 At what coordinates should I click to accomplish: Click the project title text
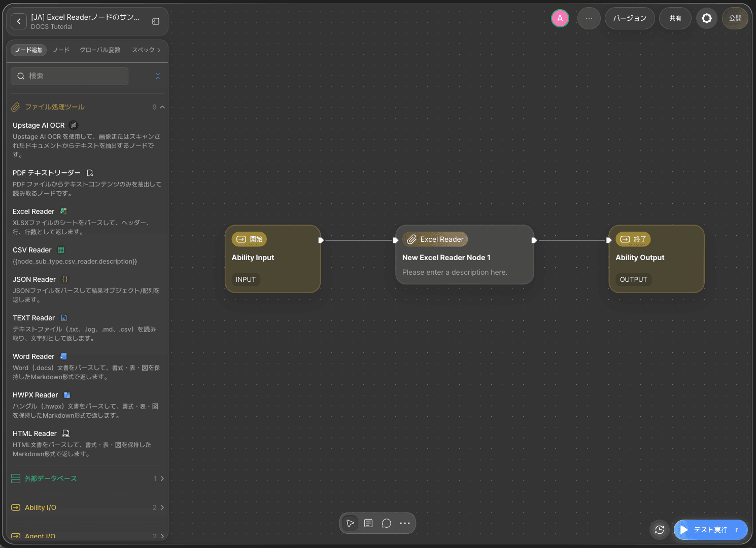(85, 17)
